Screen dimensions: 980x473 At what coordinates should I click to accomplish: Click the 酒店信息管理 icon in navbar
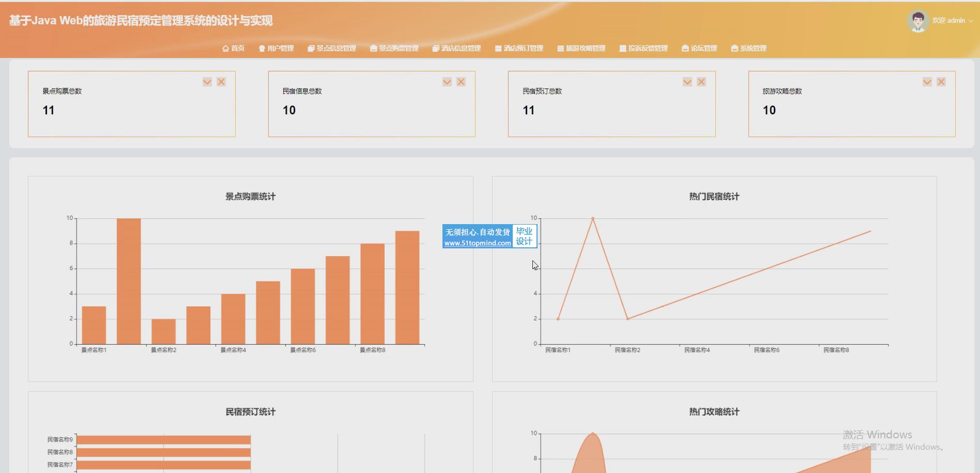pyautogui.click(x=436, y=49)
